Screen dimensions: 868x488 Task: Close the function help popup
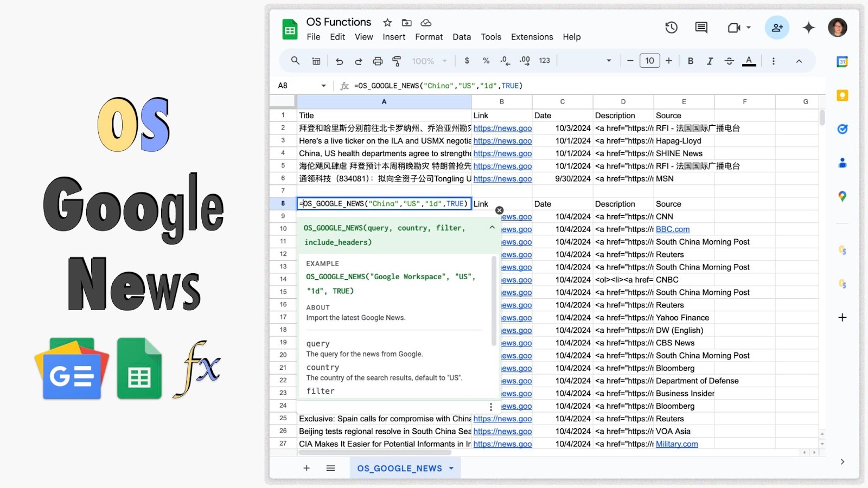tap(499, 210)
